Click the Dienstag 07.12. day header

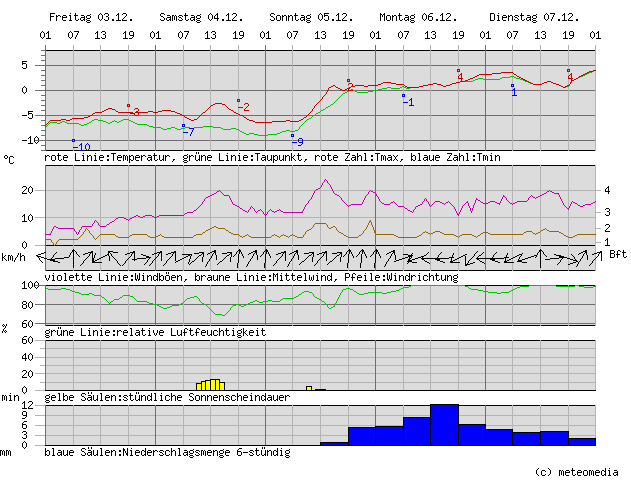524,18
